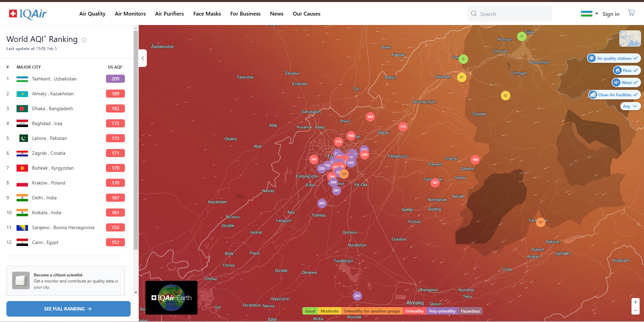Open the Any filter dropdown
This screenshot has width=644, height=322.
click(630, 106)
